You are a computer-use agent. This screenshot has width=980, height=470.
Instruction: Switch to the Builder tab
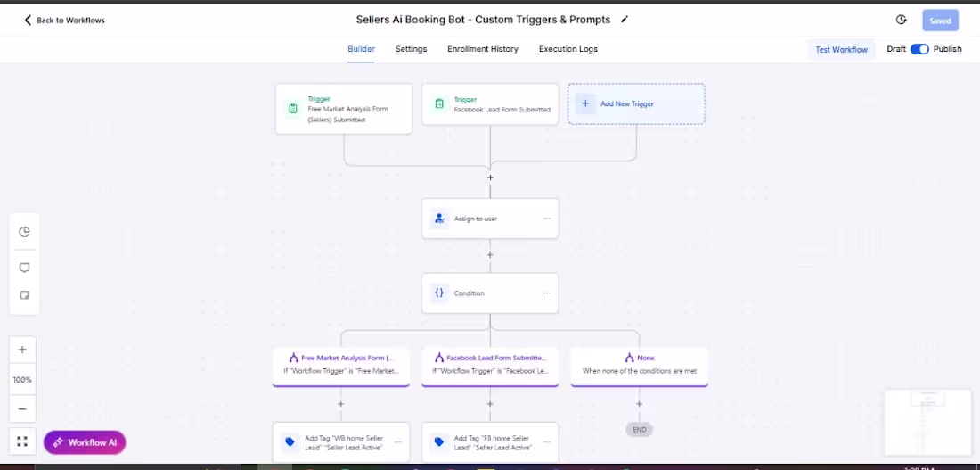click(361, 49)
